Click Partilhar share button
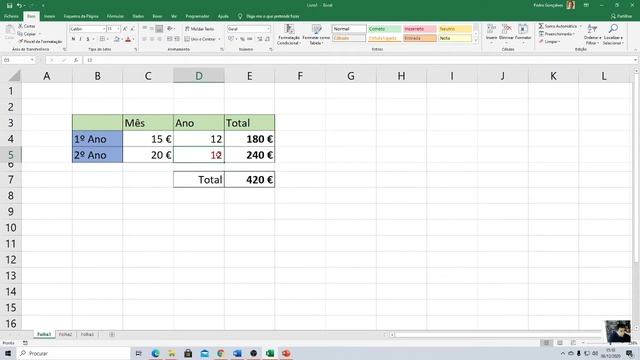640x360 pixels. (622, 16)
